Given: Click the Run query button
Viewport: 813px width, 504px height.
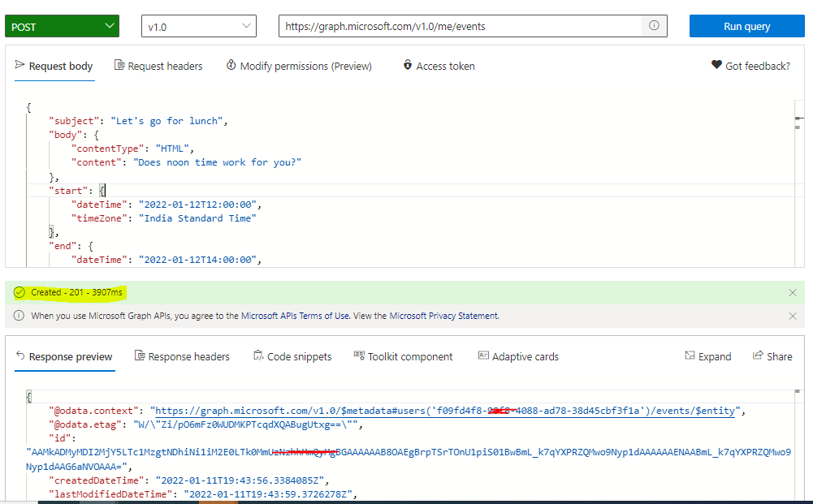Looking at the screenshot, I should (x=746, y=25).
